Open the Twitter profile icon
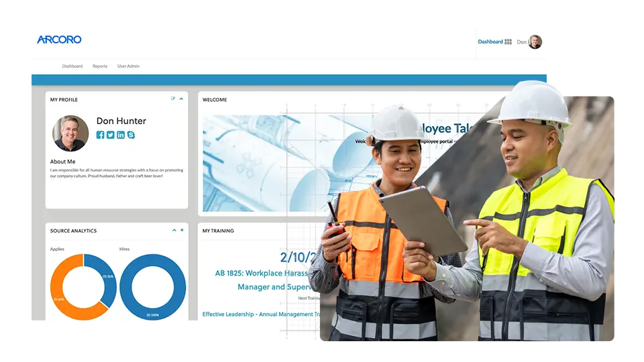Screen dimensions: 644x362 pyautogui.click(x=111, y=135)
